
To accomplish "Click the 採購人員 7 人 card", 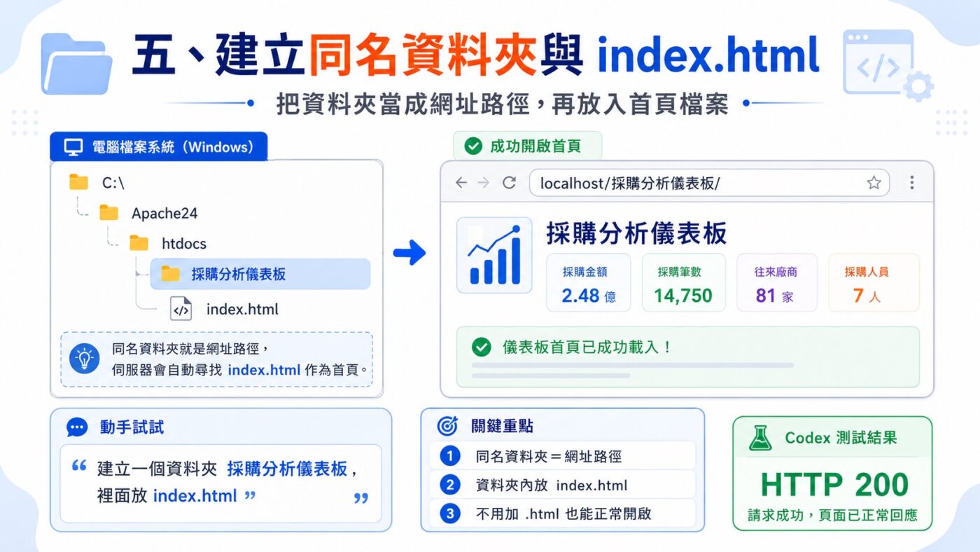I will (x=873, y=283).
